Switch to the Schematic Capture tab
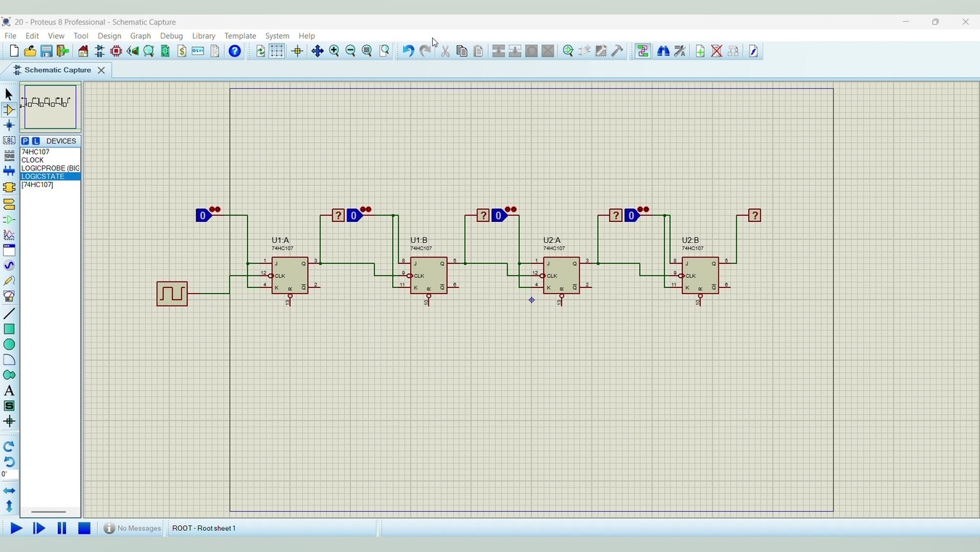The width and height of the screenshot is (980, 552). click(57, 70)
